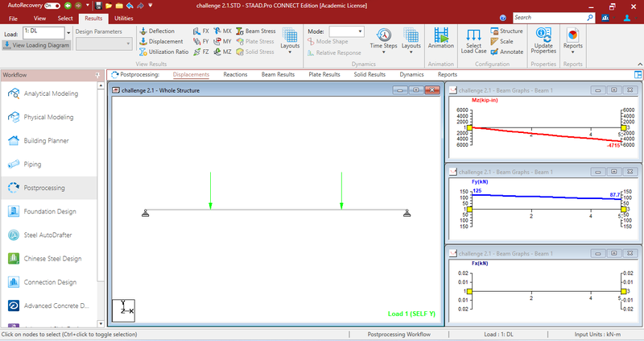Select the Displacements page tab
Viewport: 644px width, 341px height.
click(x=191, y=75)
